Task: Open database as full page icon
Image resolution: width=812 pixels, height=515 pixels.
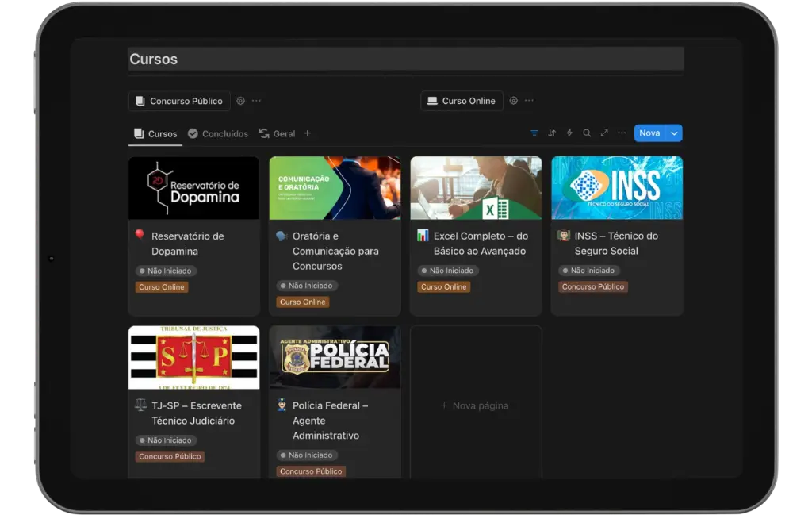Action: click(x=604, y=133)
